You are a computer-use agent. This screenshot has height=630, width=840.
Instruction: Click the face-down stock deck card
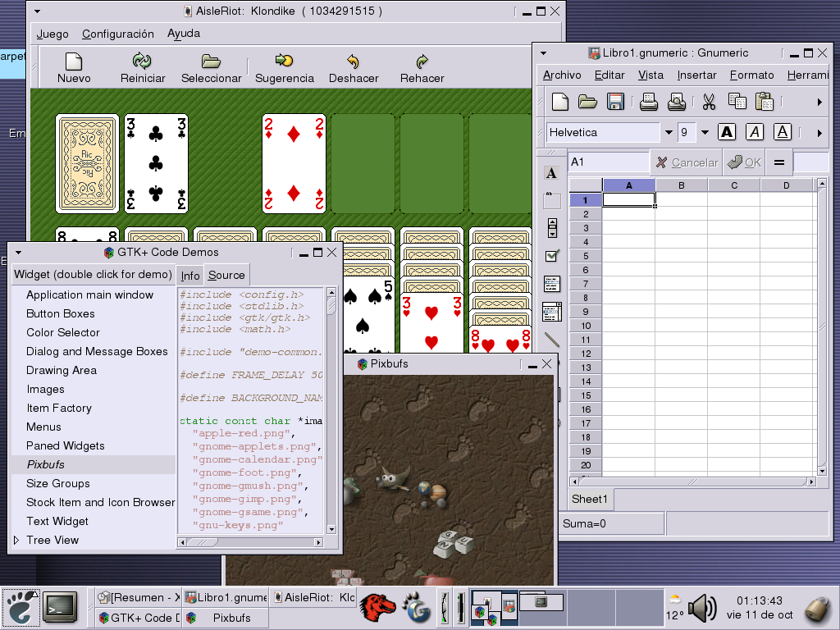87,163
